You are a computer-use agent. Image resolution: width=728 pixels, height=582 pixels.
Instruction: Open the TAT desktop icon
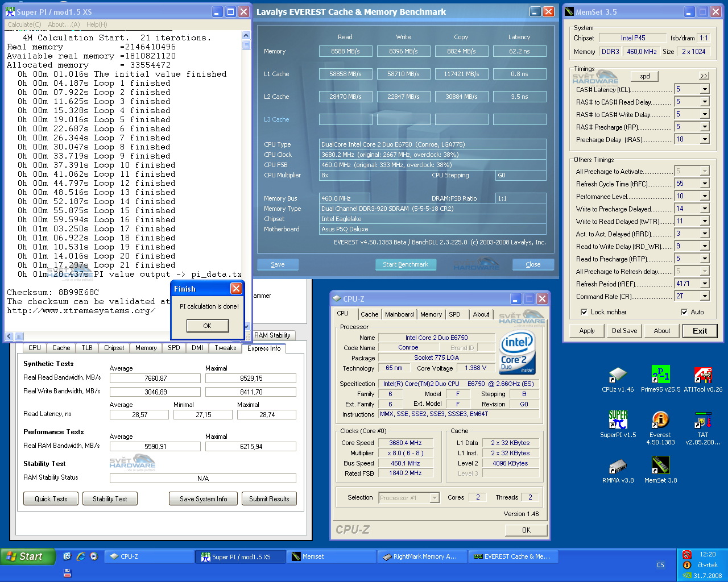pyautogui.click(x=703, y=421)
